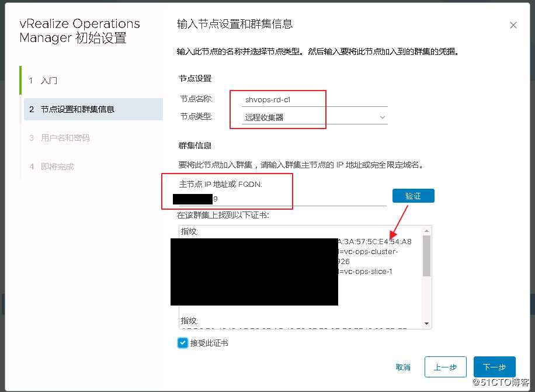Screen dimensions: 535x392
Task: Click 取消 to cancel setup
Action: [x=403, y=367]
